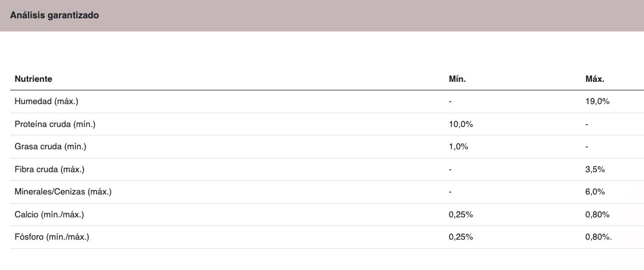Screen dimensions: 644x270
Task: Click the 6,0% ash maximum value
Action: tap(595, 192)
